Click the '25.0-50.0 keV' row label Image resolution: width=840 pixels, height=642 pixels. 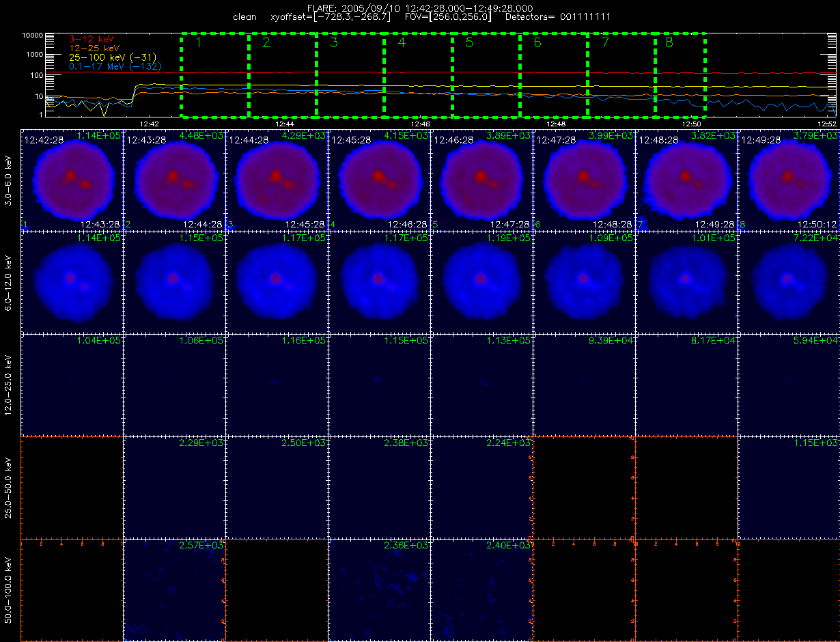coord(8,488)
